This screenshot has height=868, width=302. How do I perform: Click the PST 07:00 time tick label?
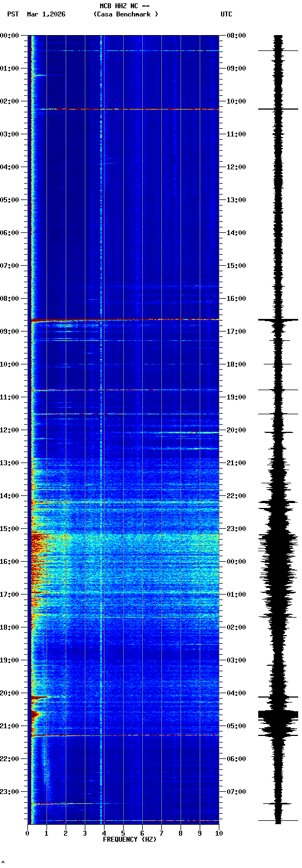(9, 266)
